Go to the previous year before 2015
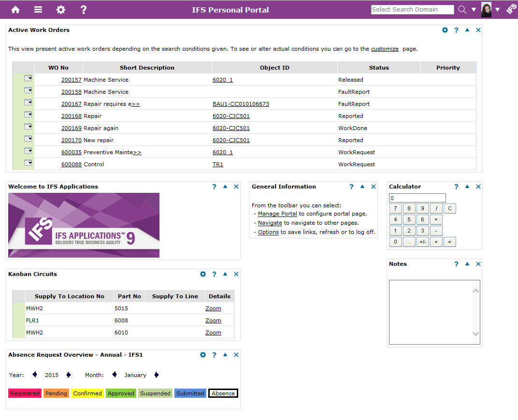 click(x=35, y=375)
